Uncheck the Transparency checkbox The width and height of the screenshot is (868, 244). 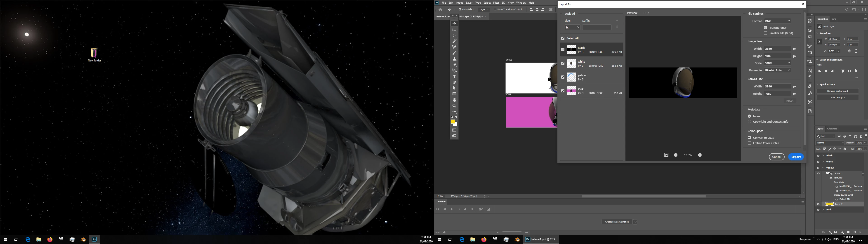[766, 28]
